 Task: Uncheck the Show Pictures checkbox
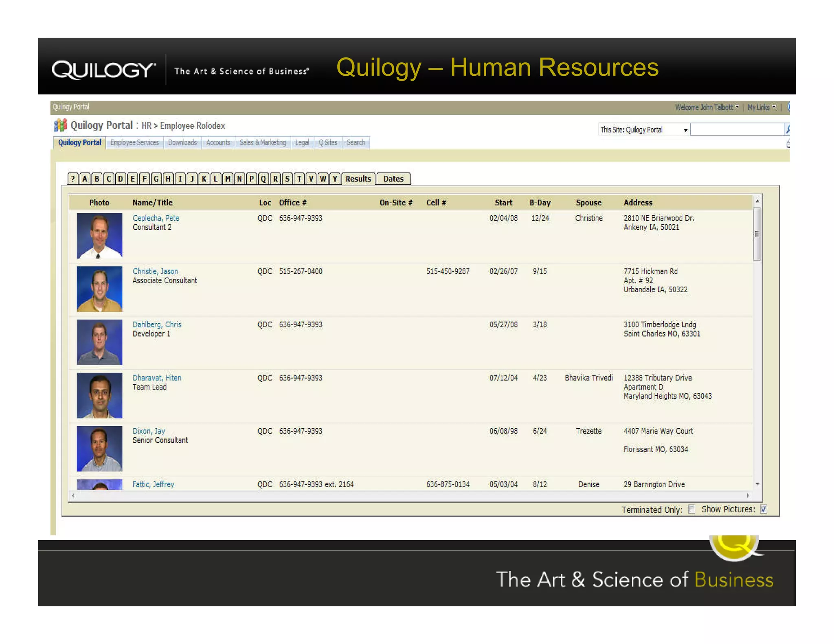764,509
